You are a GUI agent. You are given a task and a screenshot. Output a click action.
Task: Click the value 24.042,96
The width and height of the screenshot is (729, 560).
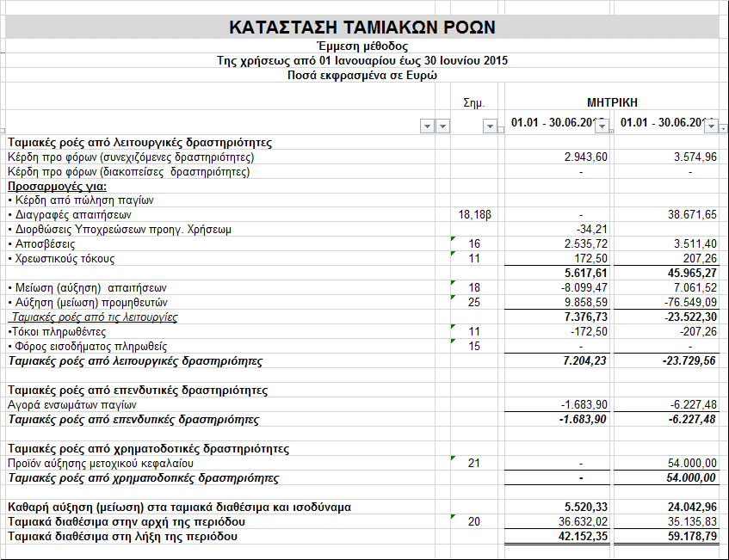click(692, 508)
